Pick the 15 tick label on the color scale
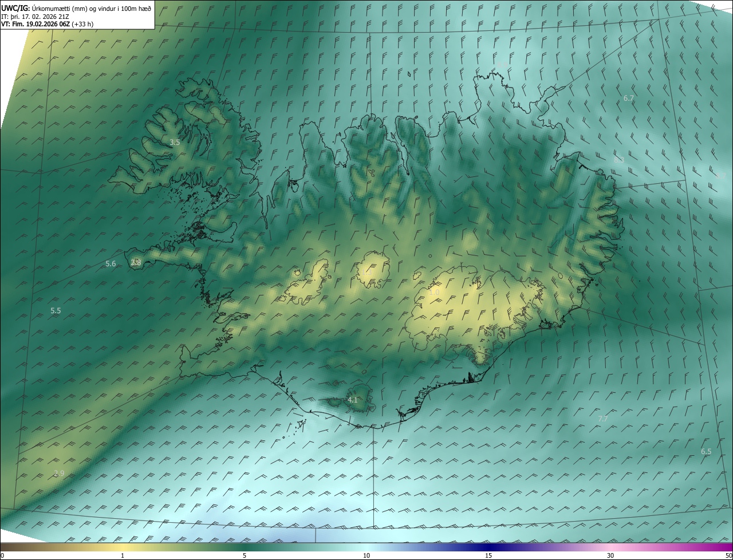This screenshot has width=733, height=560. 488,555
